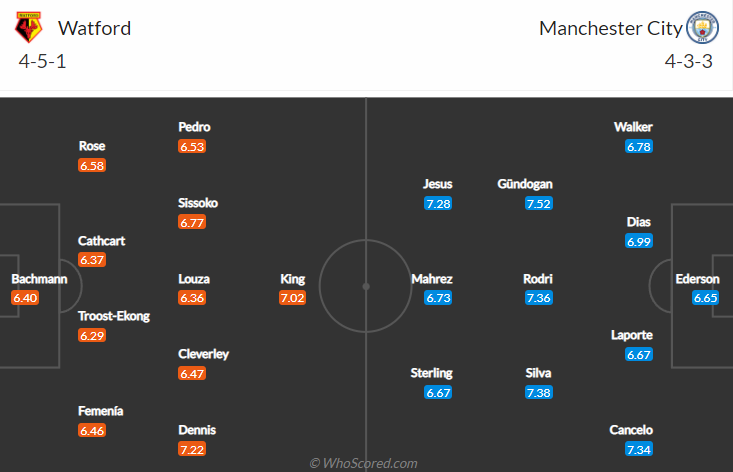
Task: Click player name Mahrez
Action: tap(432, 279)
